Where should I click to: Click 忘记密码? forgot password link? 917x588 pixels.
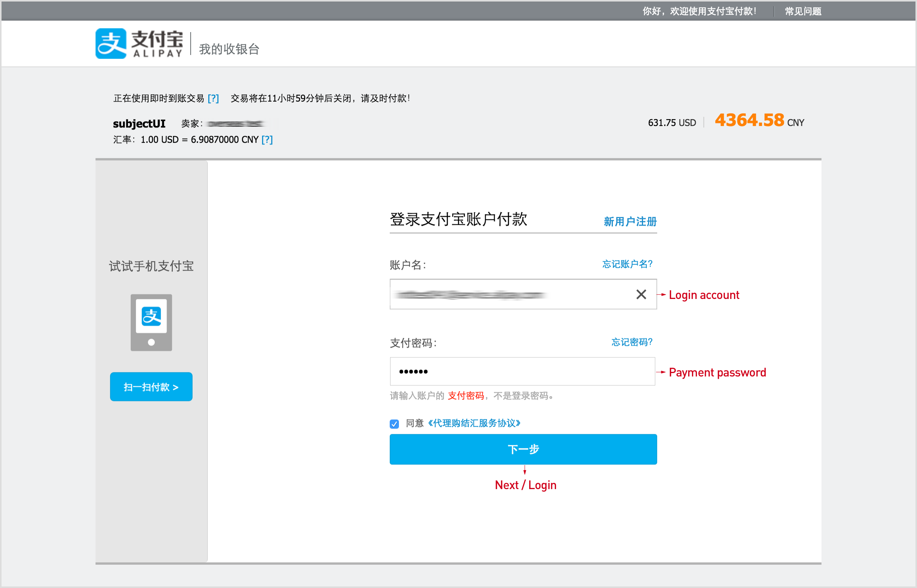pyautogui.click(x=632, y=342)
